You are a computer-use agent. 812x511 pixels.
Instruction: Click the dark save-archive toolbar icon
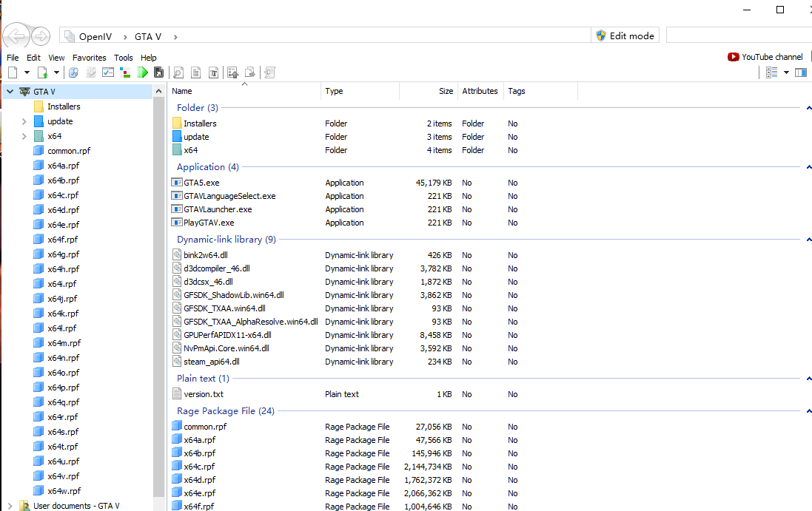click(x=158, y=72)
